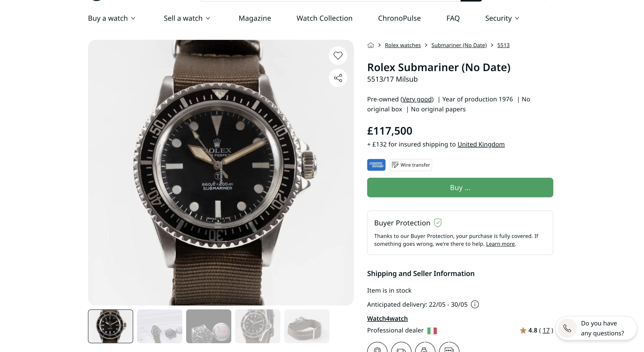This screenshot has width=644, height=352.
Task: Expand the Sell a watch dropdown
Action: click(187, 18)
